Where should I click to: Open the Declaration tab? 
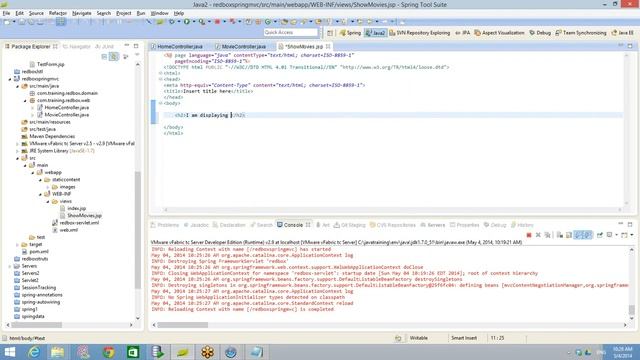(x=229, y=225)
